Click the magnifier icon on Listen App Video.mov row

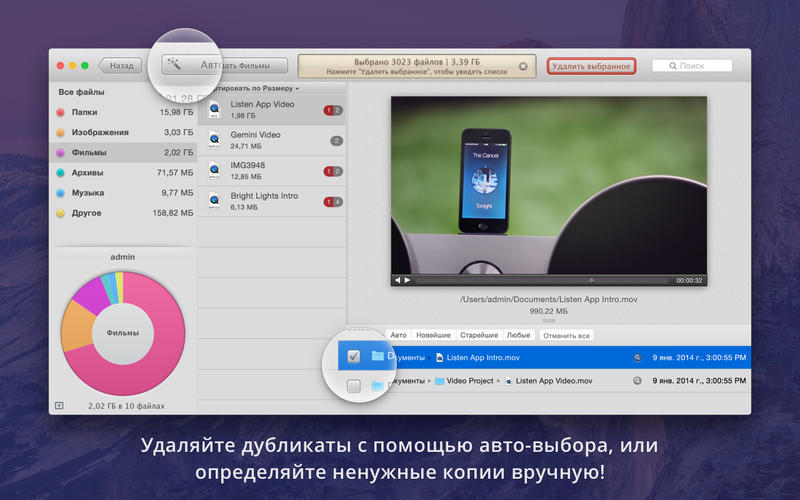(x=637, y=381)
